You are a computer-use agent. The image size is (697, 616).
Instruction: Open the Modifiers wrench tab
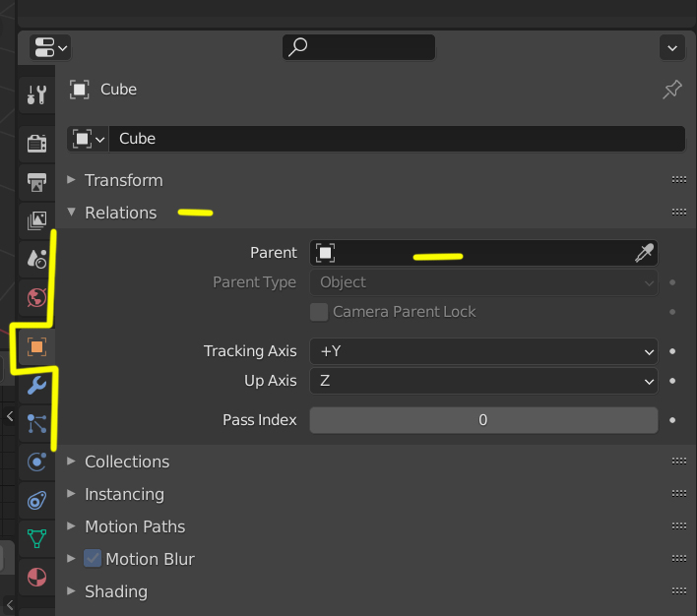pyautogui.click(x=36, y=385)
